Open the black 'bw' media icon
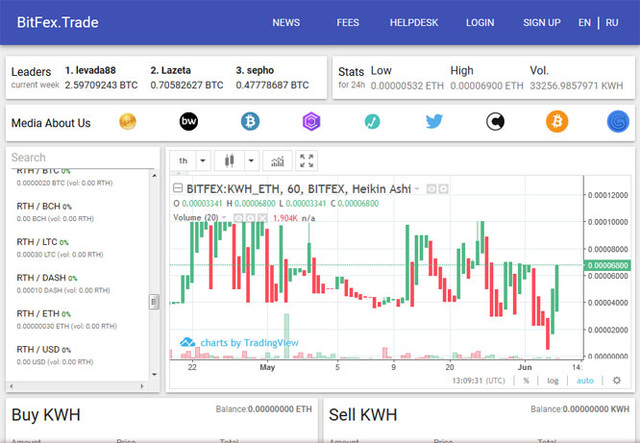Image resolution: width=640 pixels, height=443 pixels. [x=189, y=121]
